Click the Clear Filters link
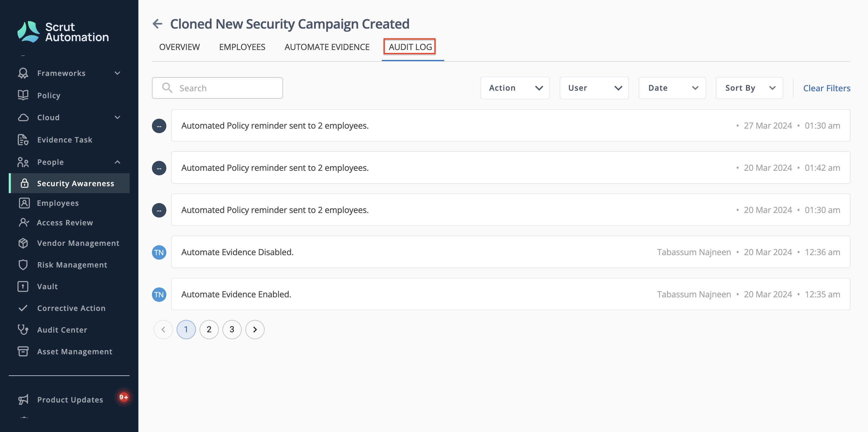 point(826,88)
